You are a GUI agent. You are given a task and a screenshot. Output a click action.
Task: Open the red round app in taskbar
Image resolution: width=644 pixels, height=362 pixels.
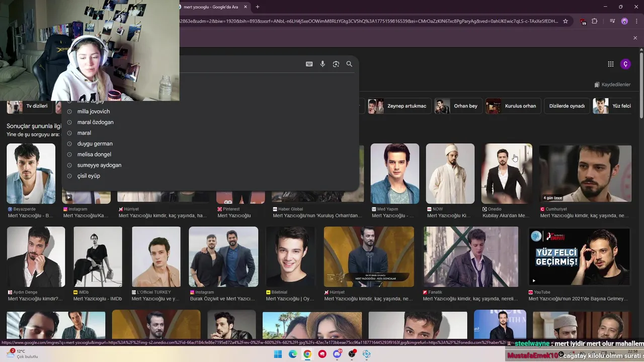(323, 354)
